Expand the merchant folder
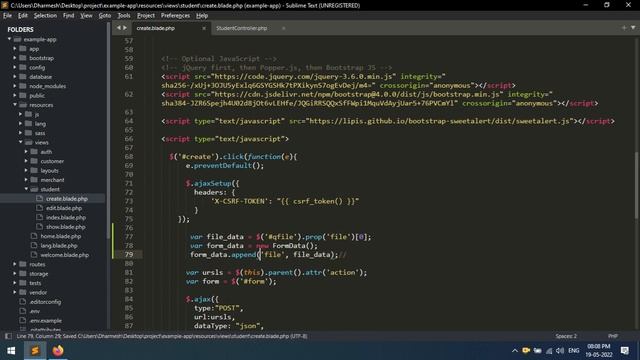Screen dimensions: 640x360 [x=26, y=180]
